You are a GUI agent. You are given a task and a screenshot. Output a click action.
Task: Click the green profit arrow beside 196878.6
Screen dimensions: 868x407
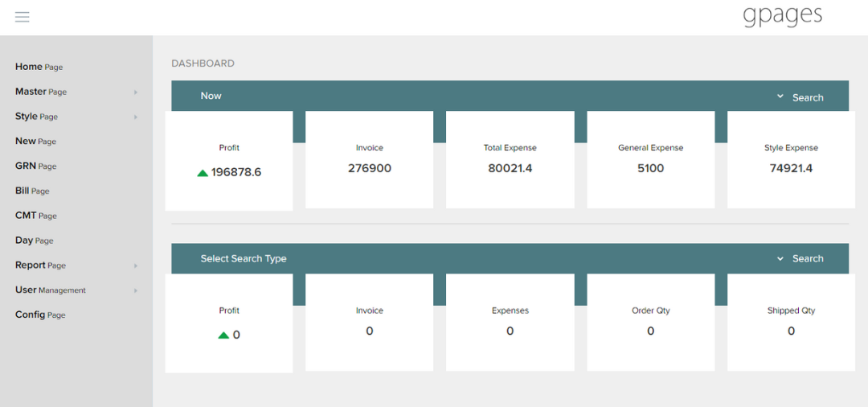click(x=203, y=173)
